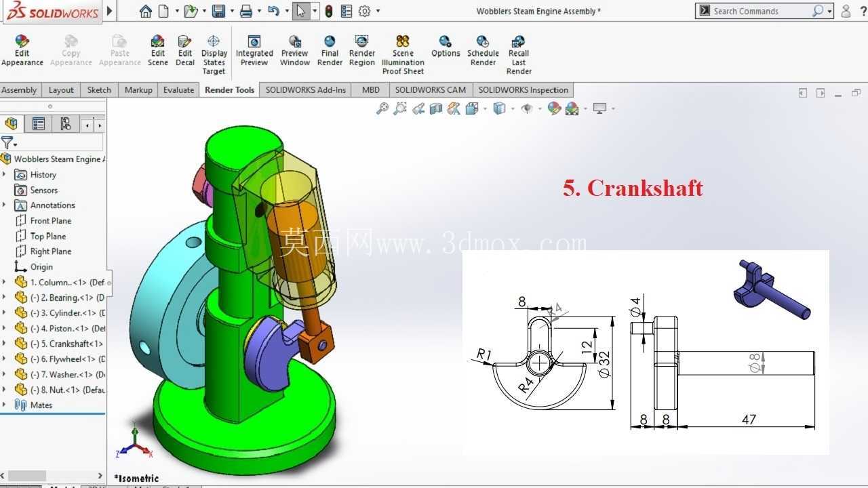868x488 pixels.
Task: Open Scene Illumination Proof Sheet
Action: [x=403, y=55]
